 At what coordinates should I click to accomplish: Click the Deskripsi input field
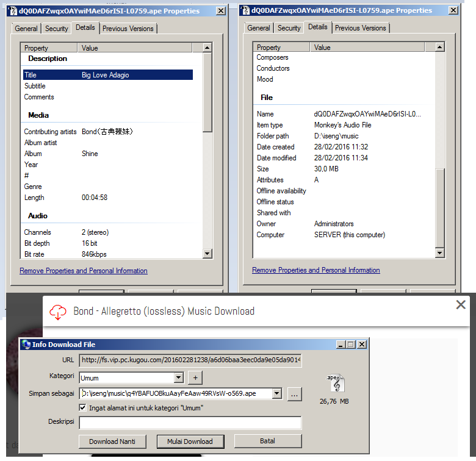tap(190, 423)
